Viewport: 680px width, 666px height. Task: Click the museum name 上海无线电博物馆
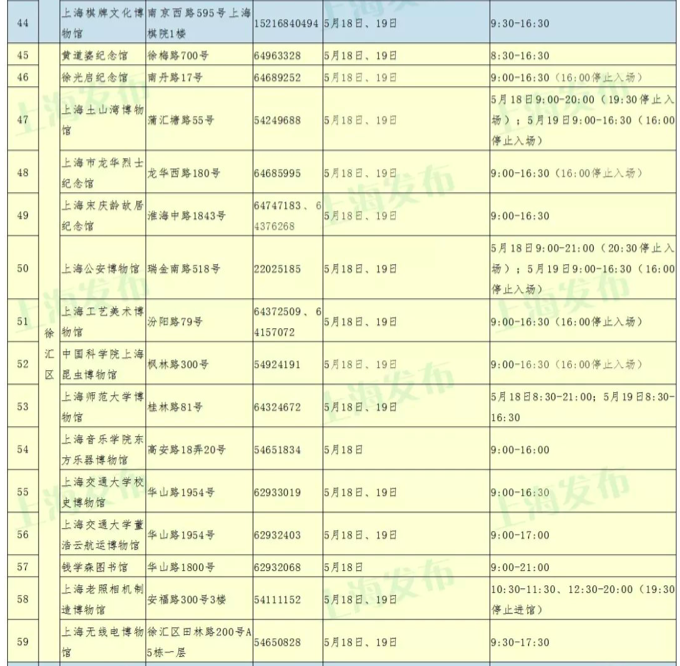point(102,641)
